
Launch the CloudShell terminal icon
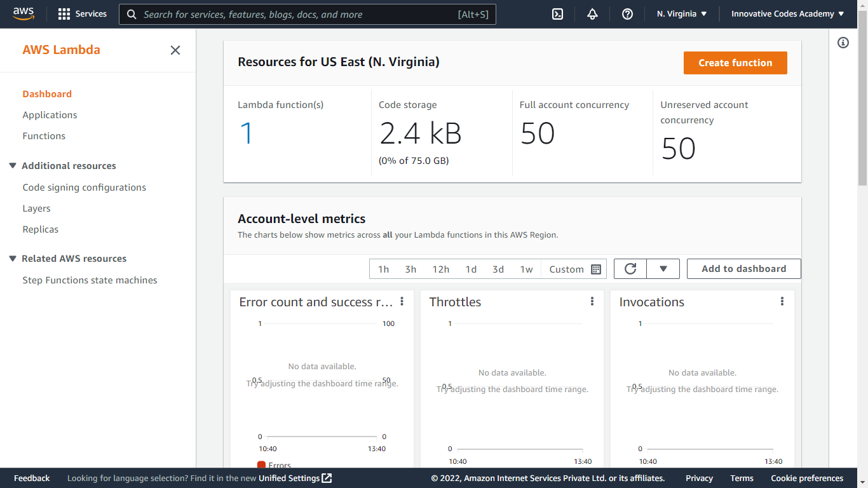(x=557, y=14)
